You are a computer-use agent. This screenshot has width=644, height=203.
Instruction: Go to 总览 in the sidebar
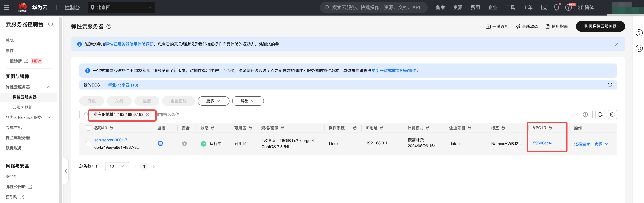(10, 40)
